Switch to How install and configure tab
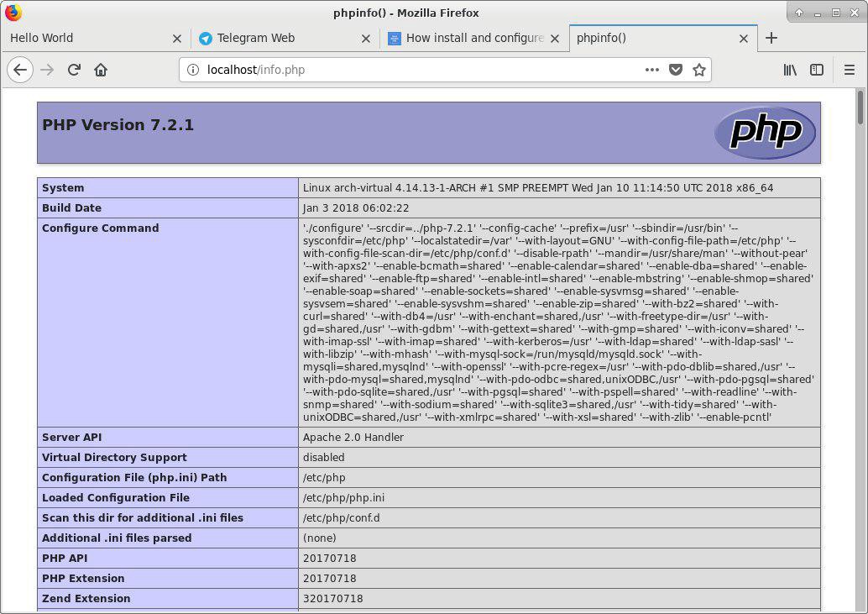Screen dimensions: 868x614 (473, 38)
